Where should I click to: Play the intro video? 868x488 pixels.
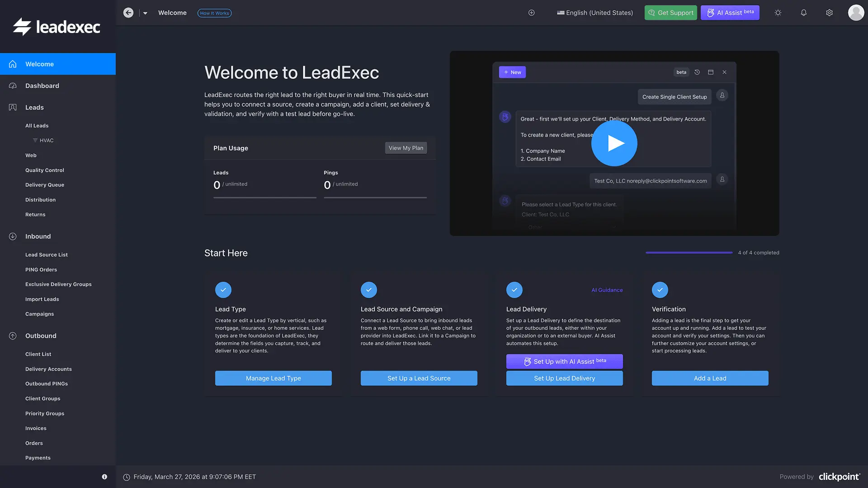coord(614,143)
